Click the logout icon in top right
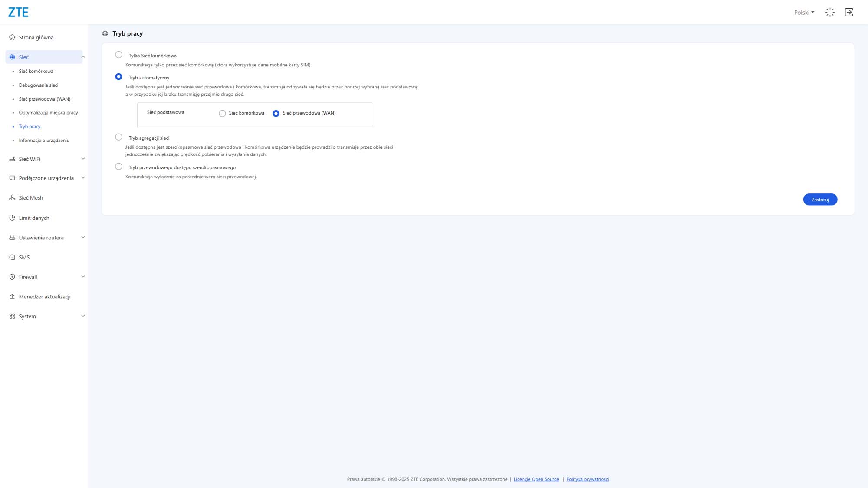The height and width of the screenshot is (488, 868). click(x=849, y=12)
